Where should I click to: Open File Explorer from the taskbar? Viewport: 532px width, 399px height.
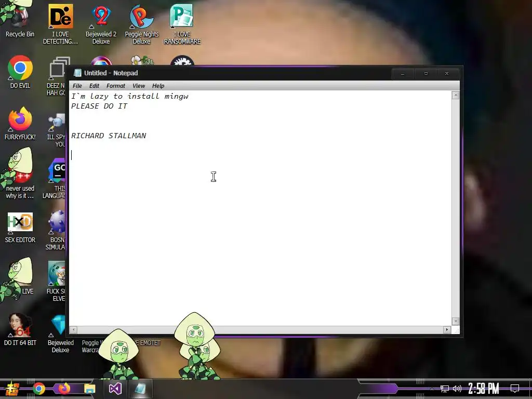[90, 389]
